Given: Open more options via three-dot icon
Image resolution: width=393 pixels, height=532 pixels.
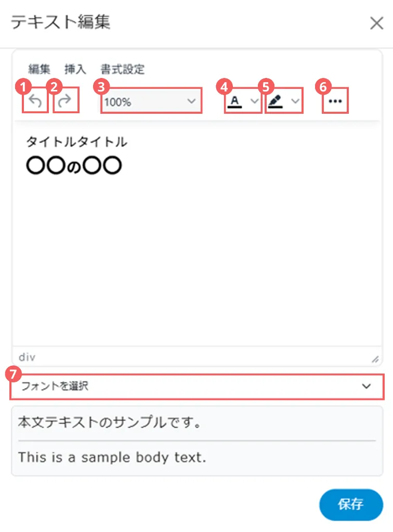Looking at the screenshot, I should pyautogui.click(x=335, y=102).
